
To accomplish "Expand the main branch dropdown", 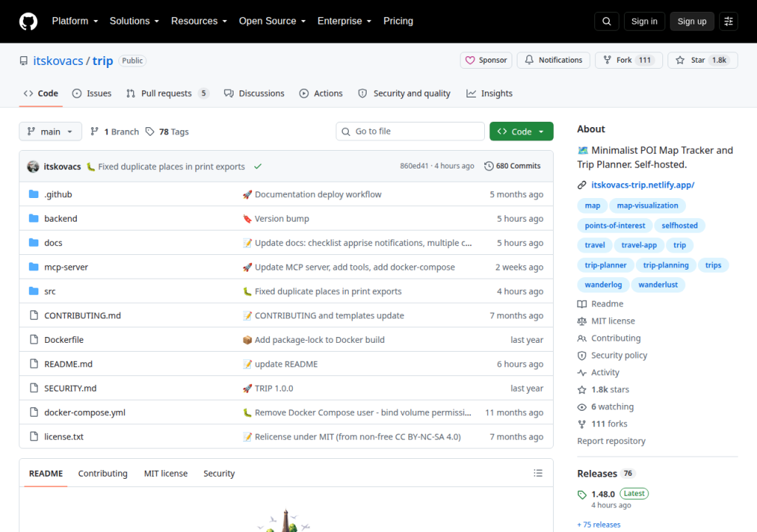I will tap(50, 132).
